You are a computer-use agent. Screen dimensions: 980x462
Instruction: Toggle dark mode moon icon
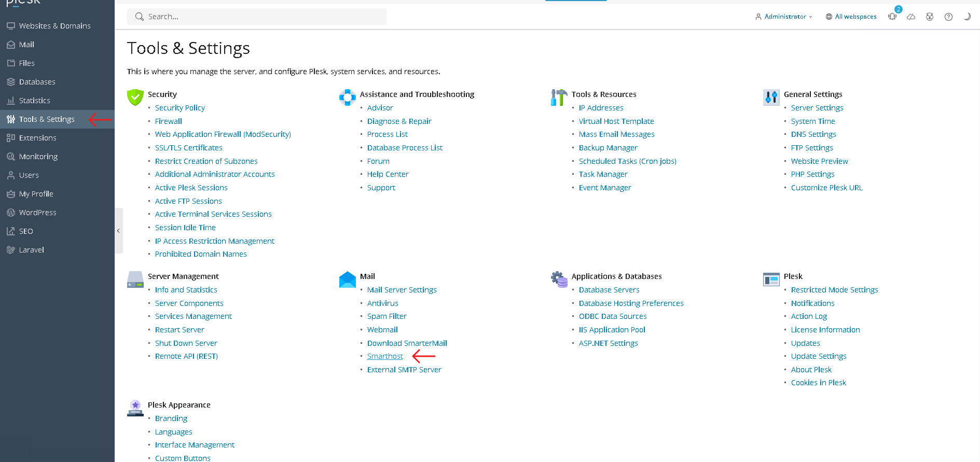967,17
